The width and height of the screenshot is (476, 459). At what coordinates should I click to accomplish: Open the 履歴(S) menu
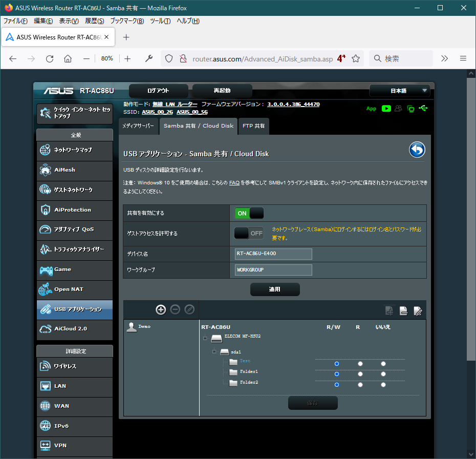point(94,21)
